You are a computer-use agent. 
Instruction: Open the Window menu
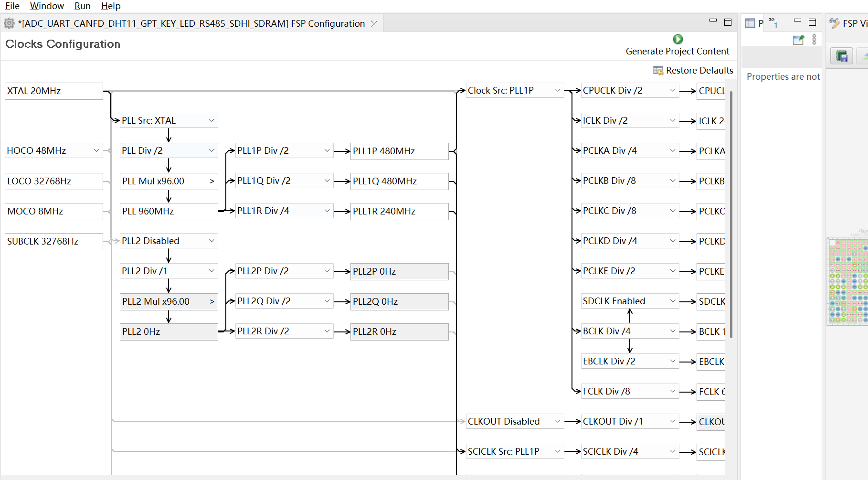click(x=47, y=6)
